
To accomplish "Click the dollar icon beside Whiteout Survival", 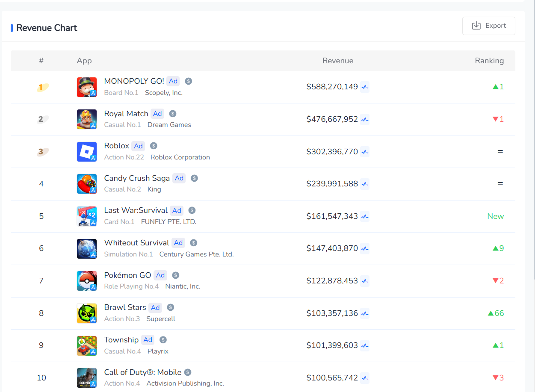I will [194, 243].
